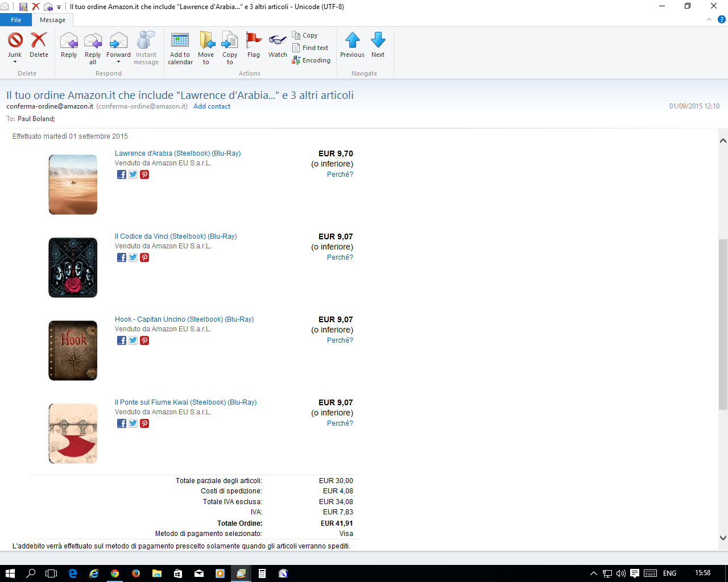Go to the Previous message
The height and width of the screenshot is (582, 728).
(x=352, y=44)
